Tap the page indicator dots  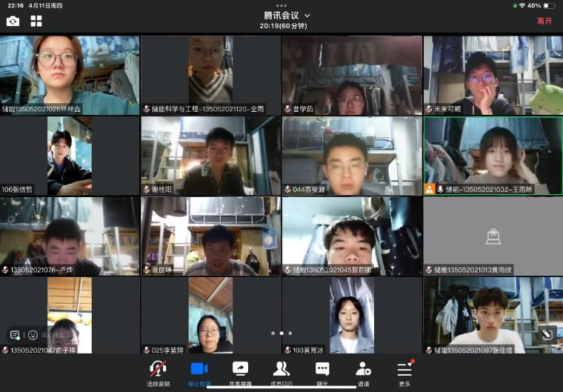pyautogui.click(x=281, y=333)
